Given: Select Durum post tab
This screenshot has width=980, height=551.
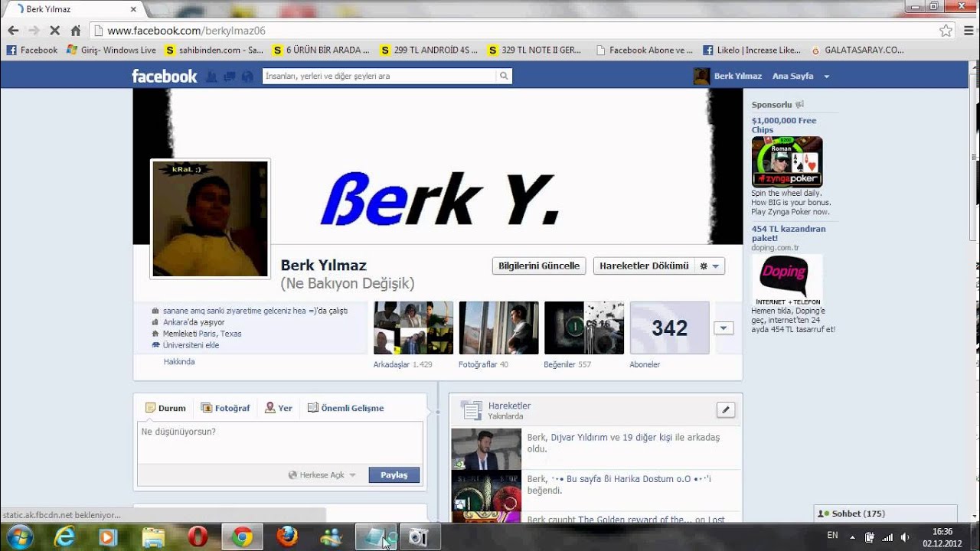Looking at the screenshot, I should 165,408.
